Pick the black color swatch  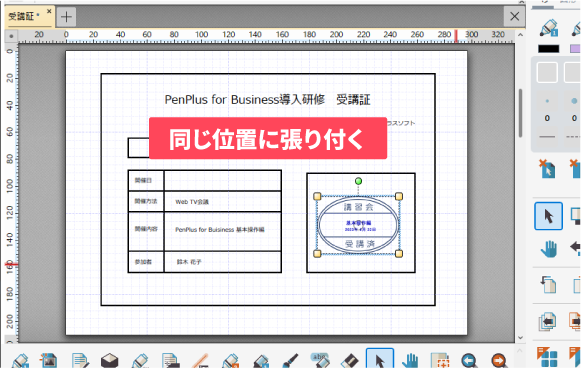click(x=549, y=49)
